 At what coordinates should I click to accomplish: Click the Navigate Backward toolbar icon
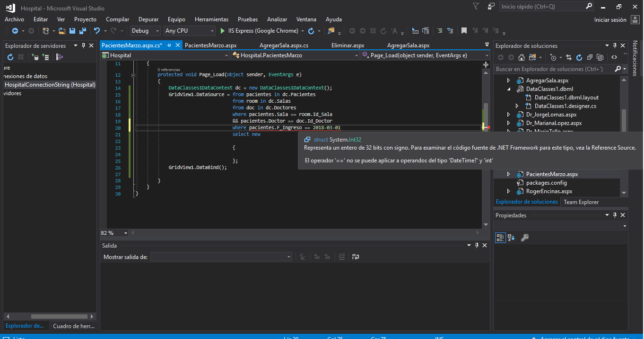point(15,31)
